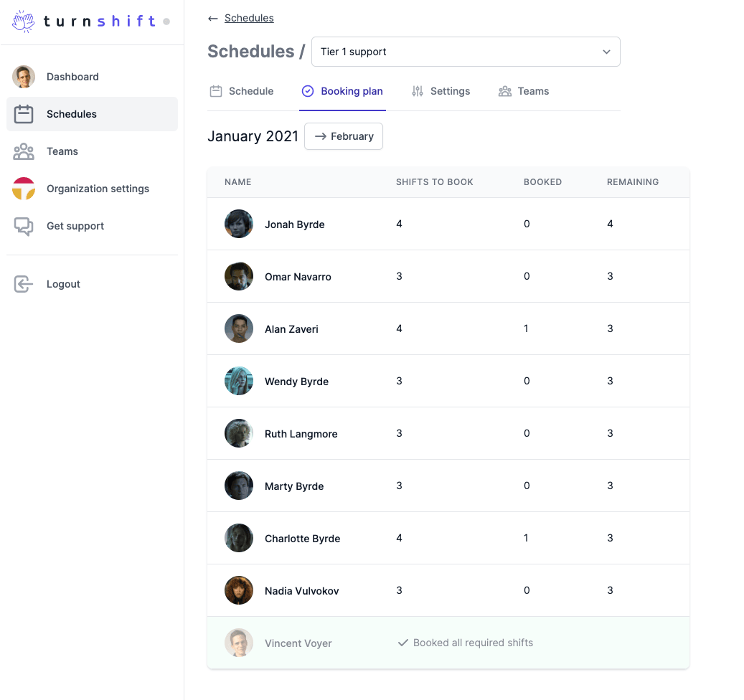Click Get support in the sidebar
Viewport: 744px width, 700px height.
[x=92, y=226]
